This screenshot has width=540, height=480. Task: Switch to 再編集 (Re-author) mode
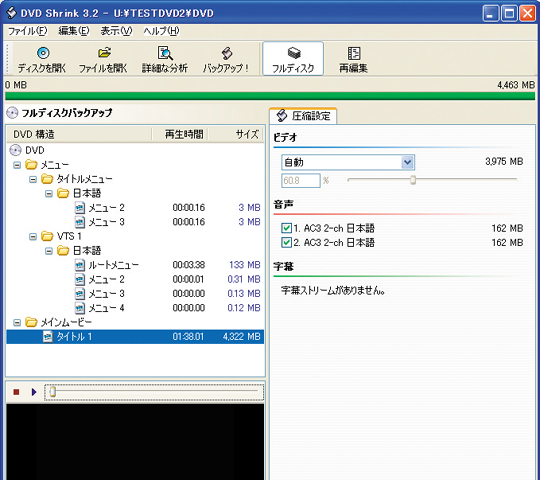coord(353,53)
